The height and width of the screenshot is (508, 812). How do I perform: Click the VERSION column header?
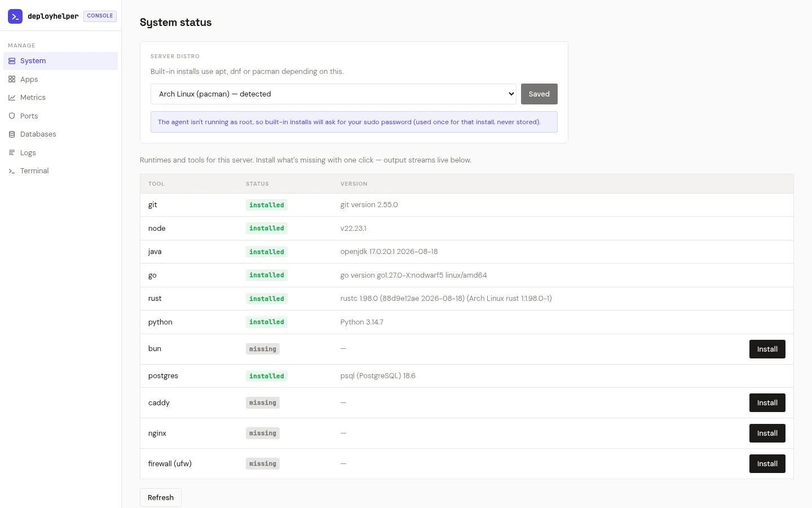(354, 184)
